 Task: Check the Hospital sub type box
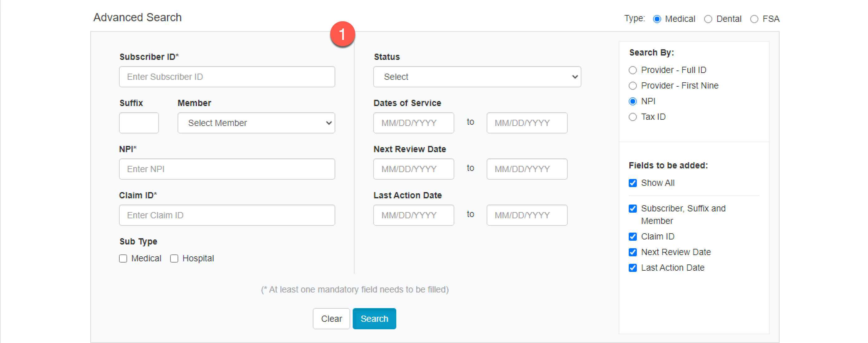coord(174,258)
